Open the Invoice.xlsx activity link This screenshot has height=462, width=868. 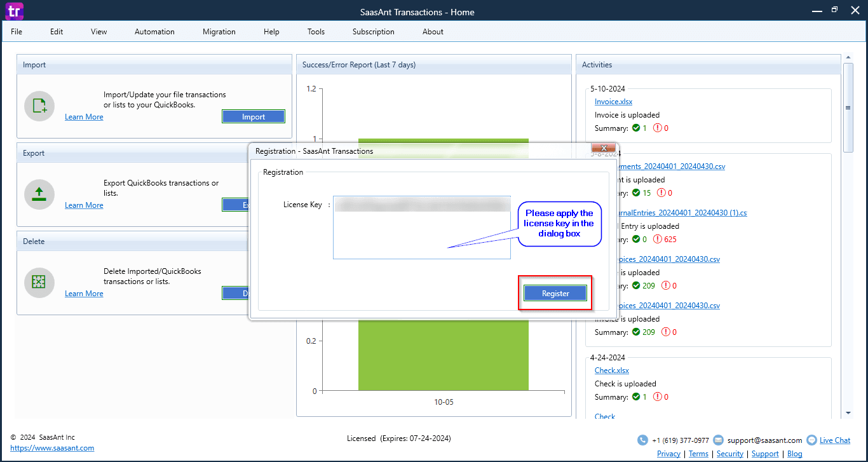[x=613, y=102]
